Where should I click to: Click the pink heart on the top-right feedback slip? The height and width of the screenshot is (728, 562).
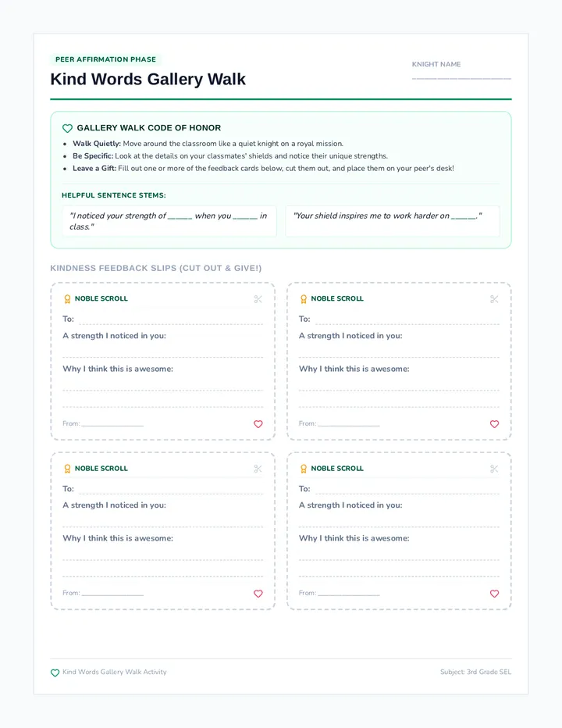pos(495,424)
